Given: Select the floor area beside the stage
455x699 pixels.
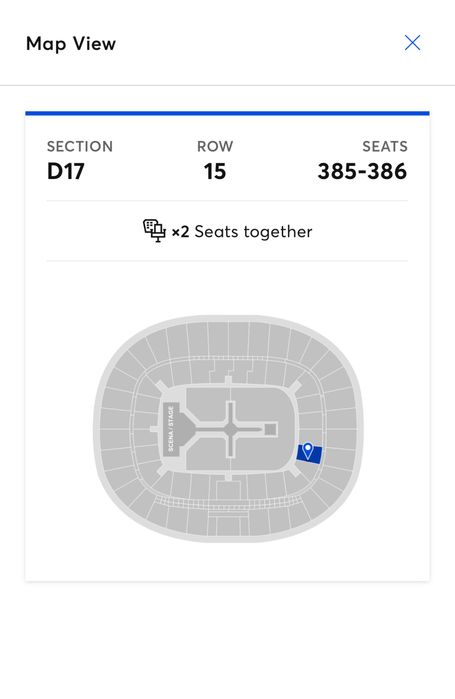Looking at the screenshot, I should click(x=207, y=401).
